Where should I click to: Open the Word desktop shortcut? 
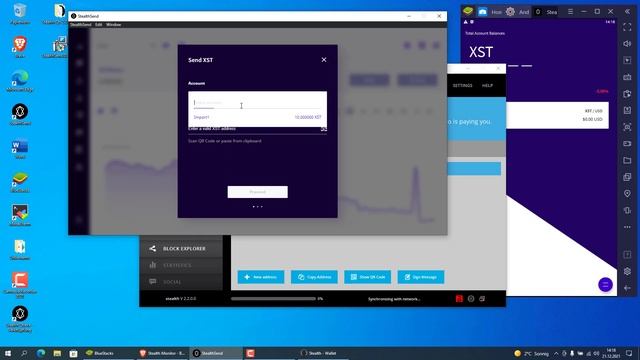coord(20,149)
